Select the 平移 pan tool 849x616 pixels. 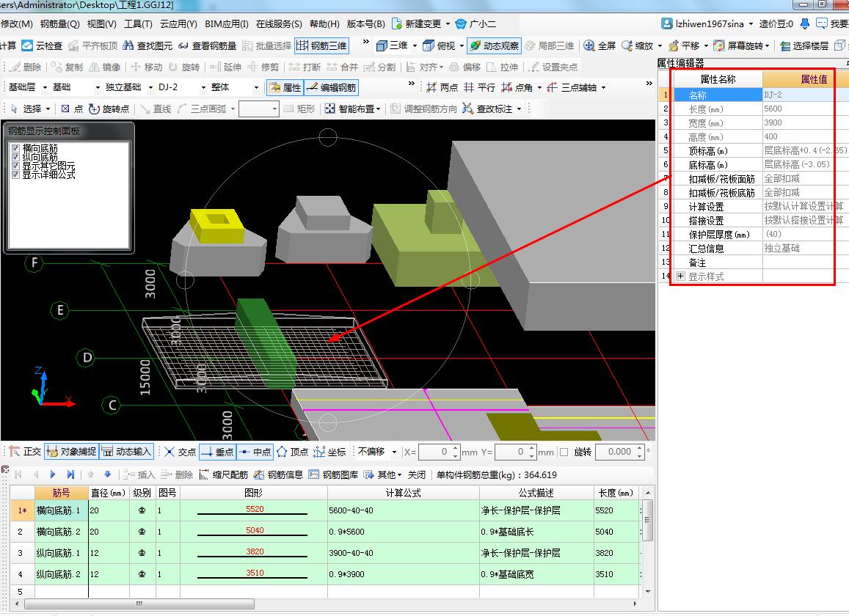(x=685, y=46)
